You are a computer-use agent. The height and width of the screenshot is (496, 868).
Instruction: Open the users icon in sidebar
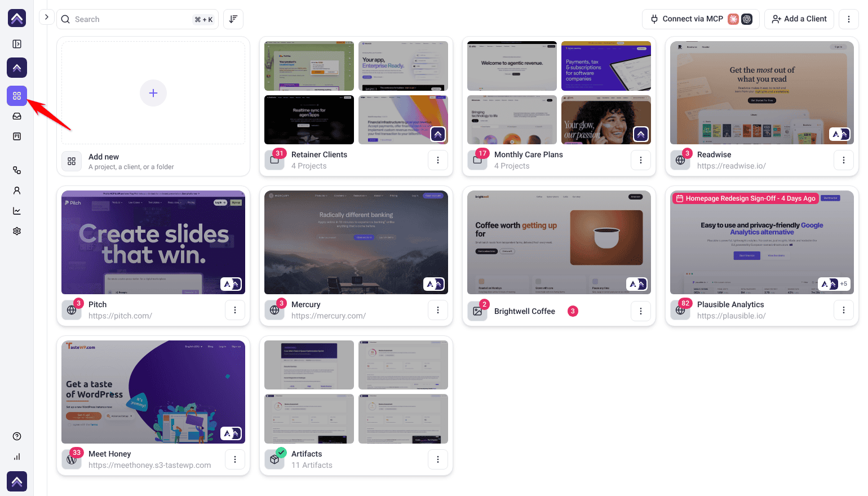tap(17, 191)
